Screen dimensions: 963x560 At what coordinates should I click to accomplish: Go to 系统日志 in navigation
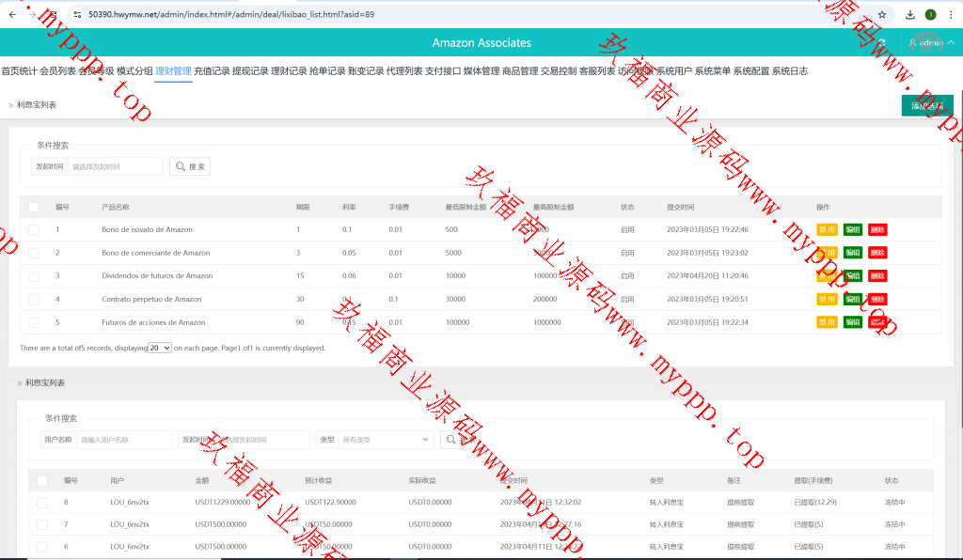tap(789, 71)
